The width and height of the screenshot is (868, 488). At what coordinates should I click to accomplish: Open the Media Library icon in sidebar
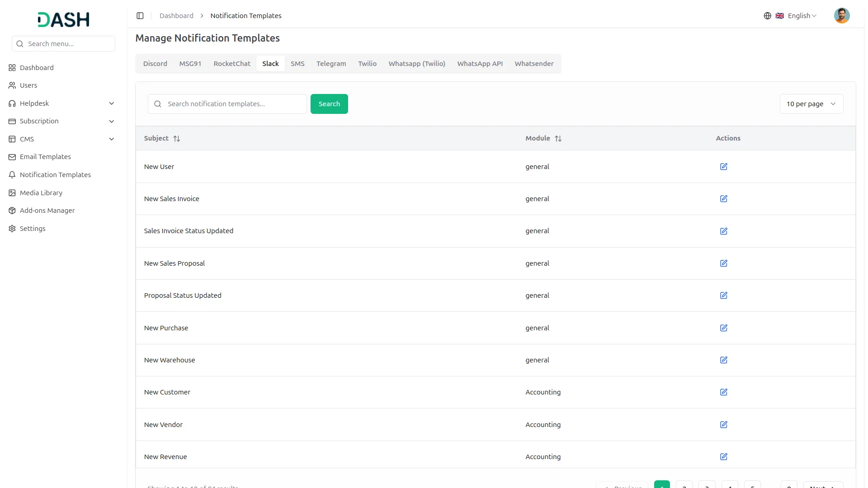tap(12, 192)
